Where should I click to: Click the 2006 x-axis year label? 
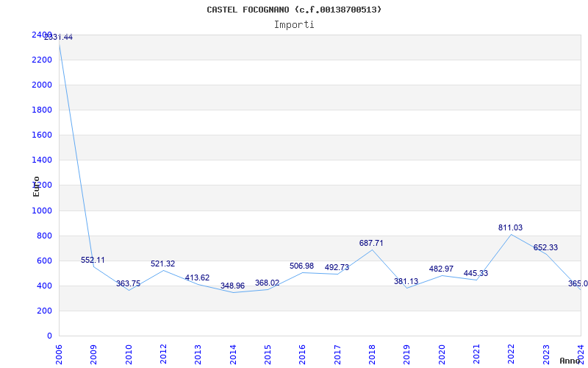coord(59,355)
